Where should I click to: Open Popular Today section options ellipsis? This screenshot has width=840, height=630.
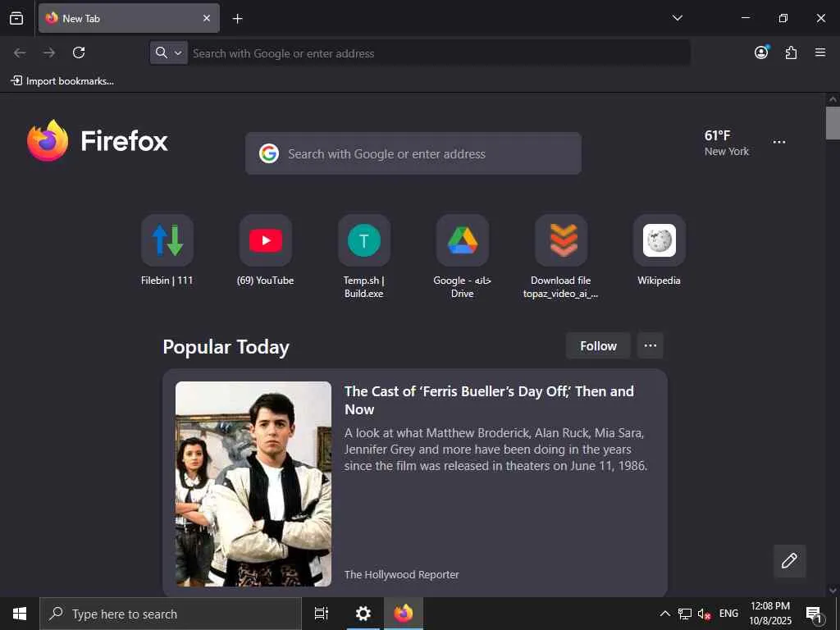tap(650, 345)
